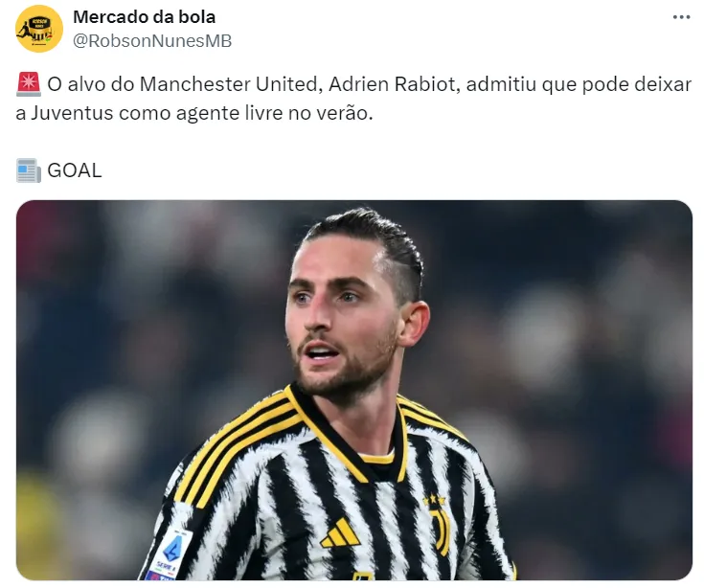Image resolution: width=704 pixels, height=588 pixels.
Task: Click the GOAL source text
Action: (x=75, y=170)
